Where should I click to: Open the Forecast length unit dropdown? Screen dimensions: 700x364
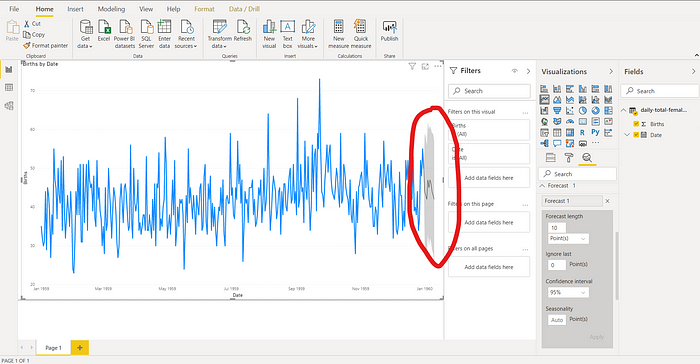point(568,238)
